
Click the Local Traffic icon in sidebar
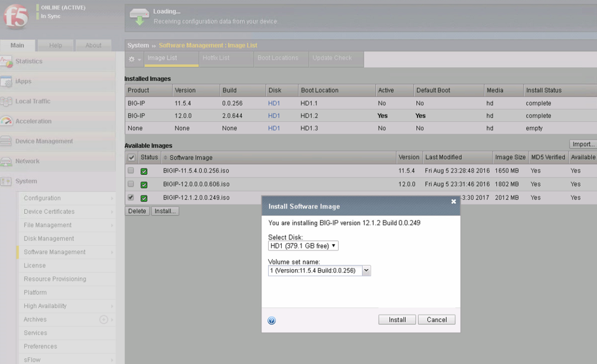(x=6, y=101)
